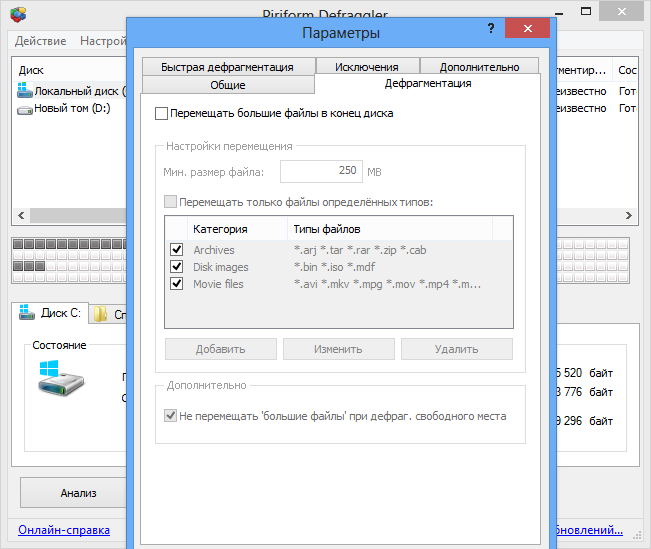Click the help question mark button
The height and width of the screenshot is (549, 651).
coord(491,28)
